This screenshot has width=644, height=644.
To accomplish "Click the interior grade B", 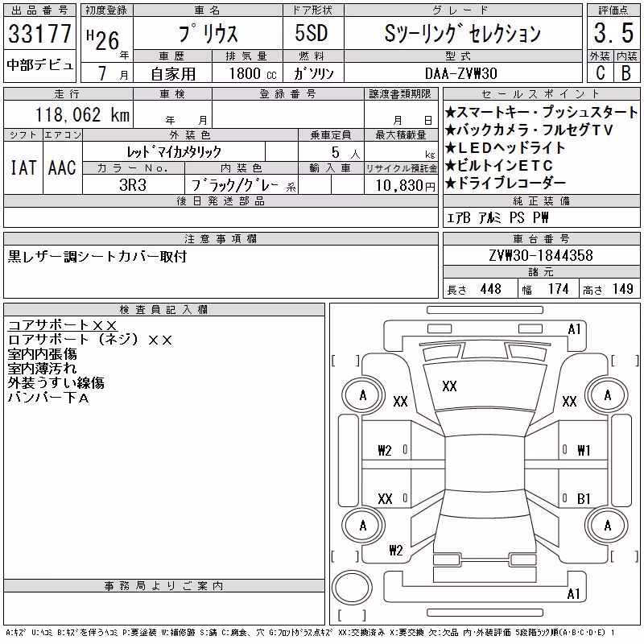I will [x=626, y=72].
